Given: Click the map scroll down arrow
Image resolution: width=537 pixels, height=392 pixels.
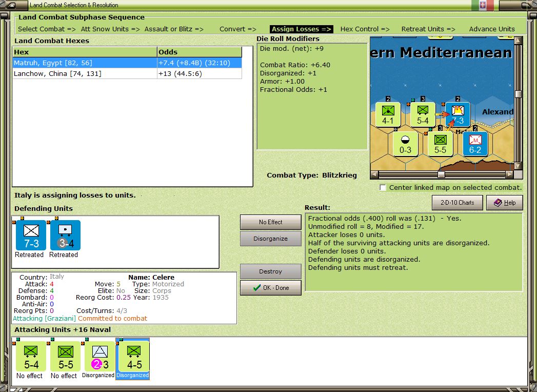Looking at the screenshot, I should (518, 166).
